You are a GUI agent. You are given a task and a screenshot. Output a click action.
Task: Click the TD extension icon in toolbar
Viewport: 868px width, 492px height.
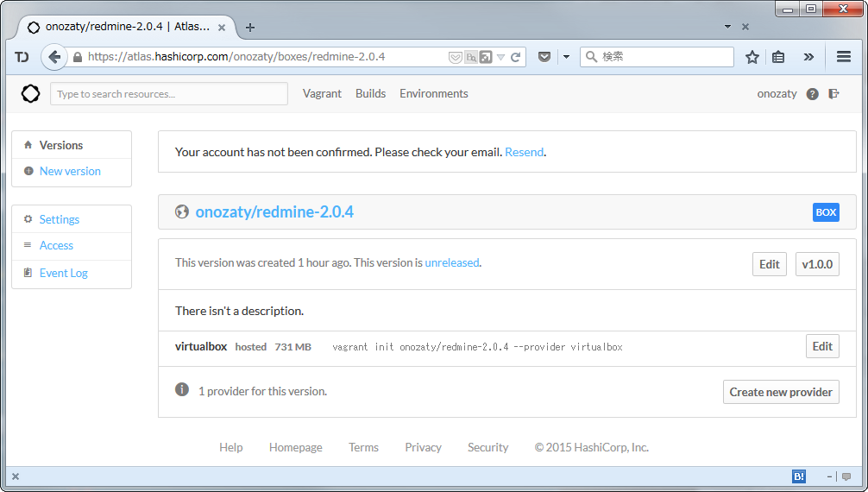pos(22,56)
